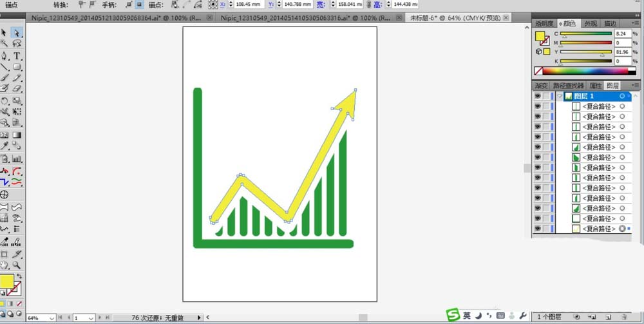Pick the Gradient tool
This screenshot has height=324, width=644.
click(17, 135)
